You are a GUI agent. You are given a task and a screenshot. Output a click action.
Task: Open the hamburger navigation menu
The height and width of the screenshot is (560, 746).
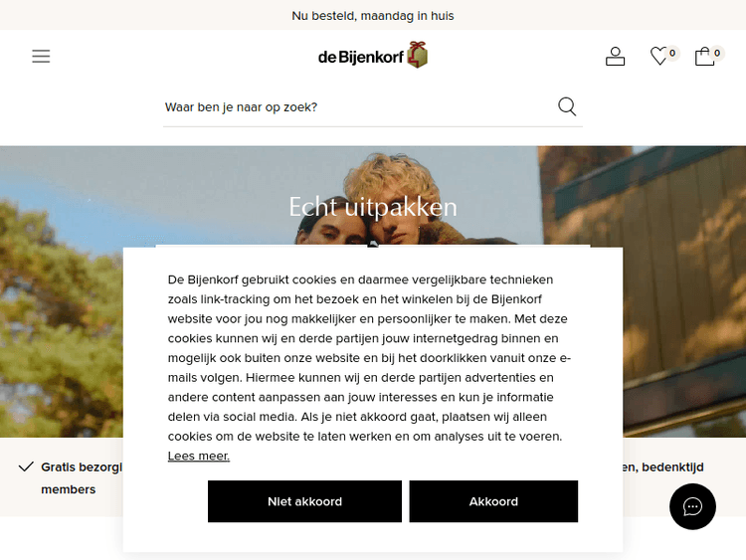click(41, 56)
